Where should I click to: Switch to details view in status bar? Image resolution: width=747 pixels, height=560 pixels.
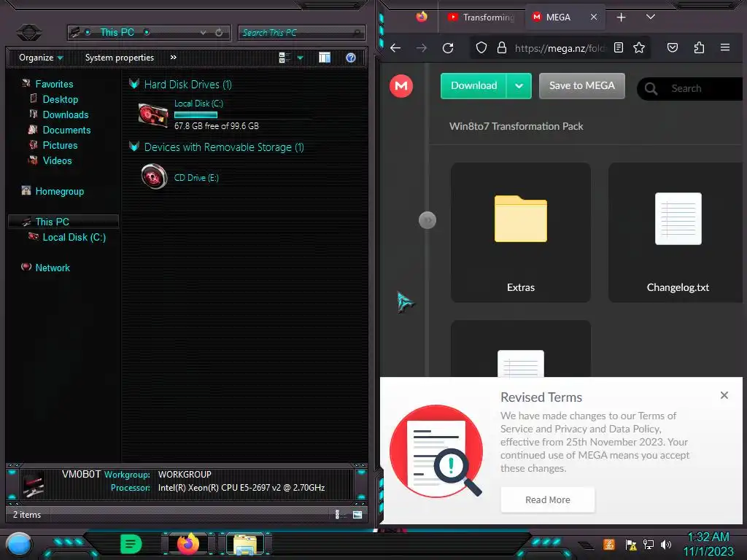pos(337,514)
